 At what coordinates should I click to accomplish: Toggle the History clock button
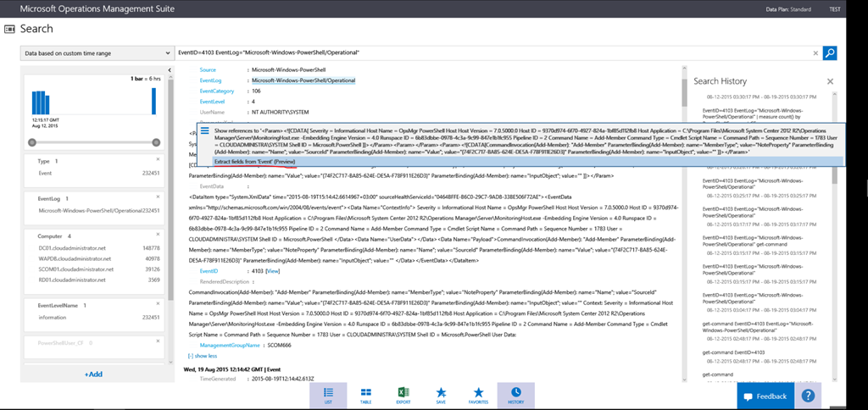(515, 395)
